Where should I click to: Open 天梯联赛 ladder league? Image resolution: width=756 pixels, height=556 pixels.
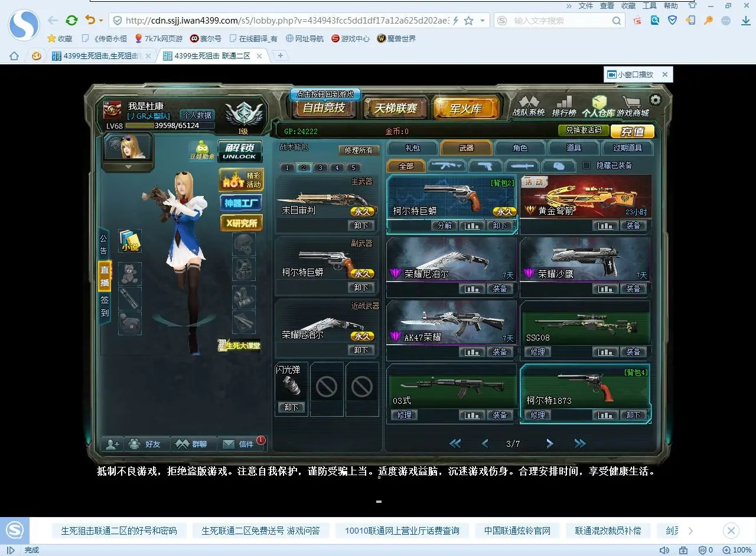pos(395,108)
